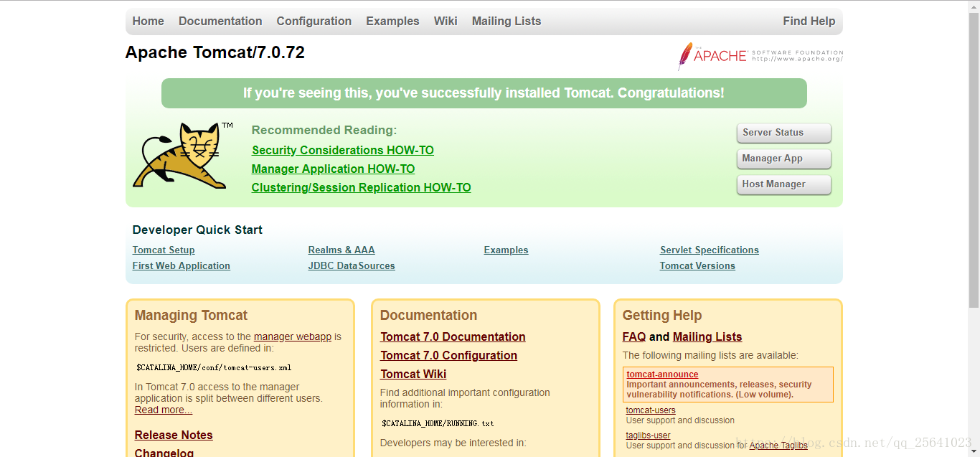
Task: Go to Configuration in top nav
Action: tap(314, 21)
